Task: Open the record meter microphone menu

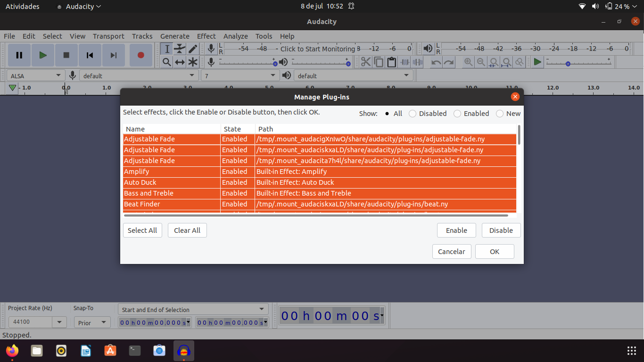Action: point(211,49)
